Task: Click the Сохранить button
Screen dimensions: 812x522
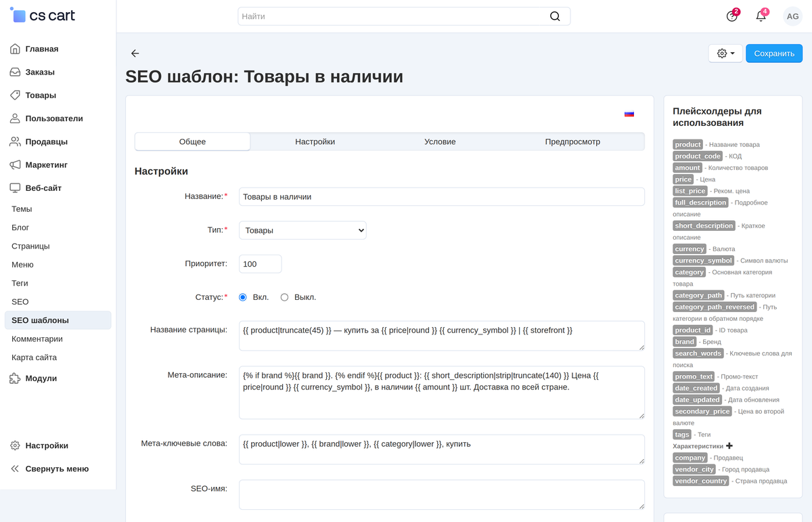Action: point(774,53)
